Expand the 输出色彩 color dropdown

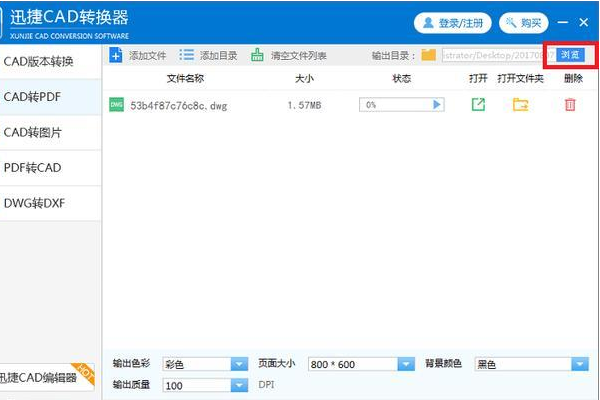[x=239, y=364]
